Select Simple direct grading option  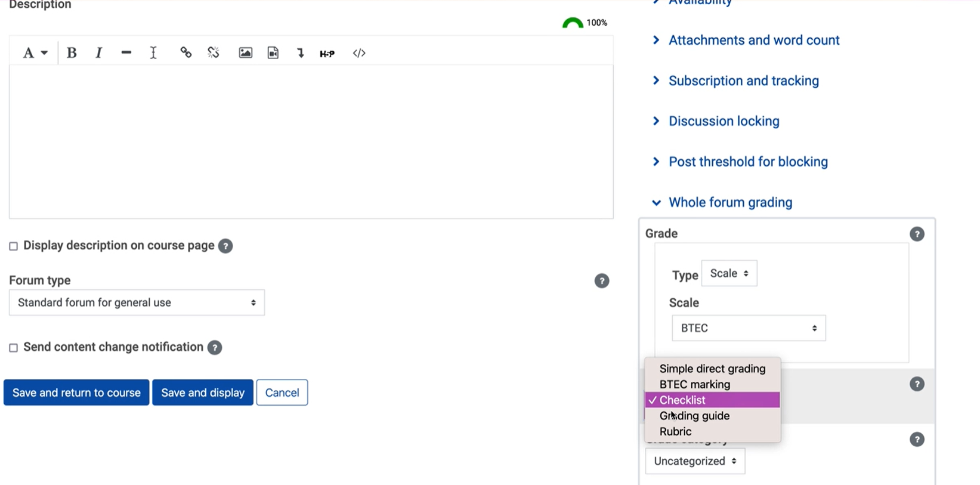pos(712,369)
